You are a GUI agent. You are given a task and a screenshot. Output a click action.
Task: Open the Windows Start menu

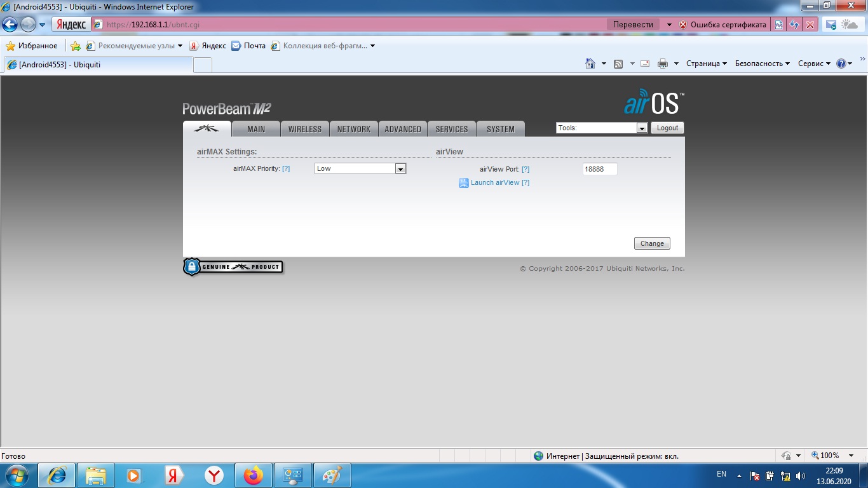[x=15, y=475]
